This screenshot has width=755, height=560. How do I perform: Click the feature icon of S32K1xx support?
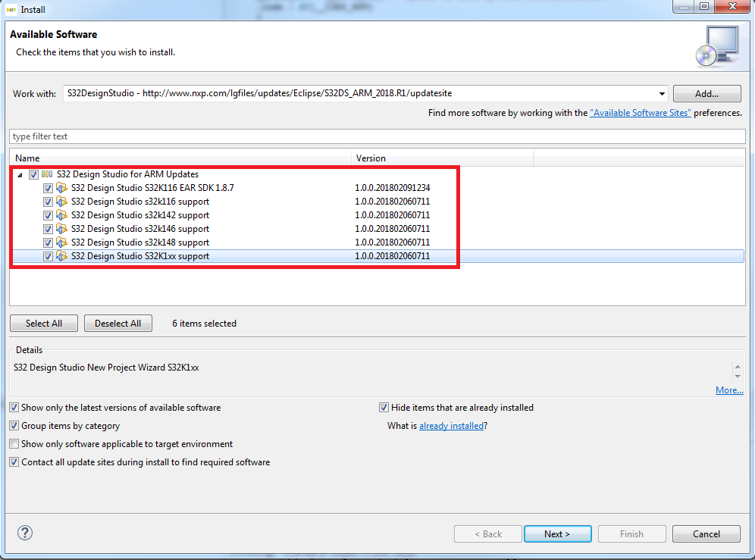(x=61, y=255)
